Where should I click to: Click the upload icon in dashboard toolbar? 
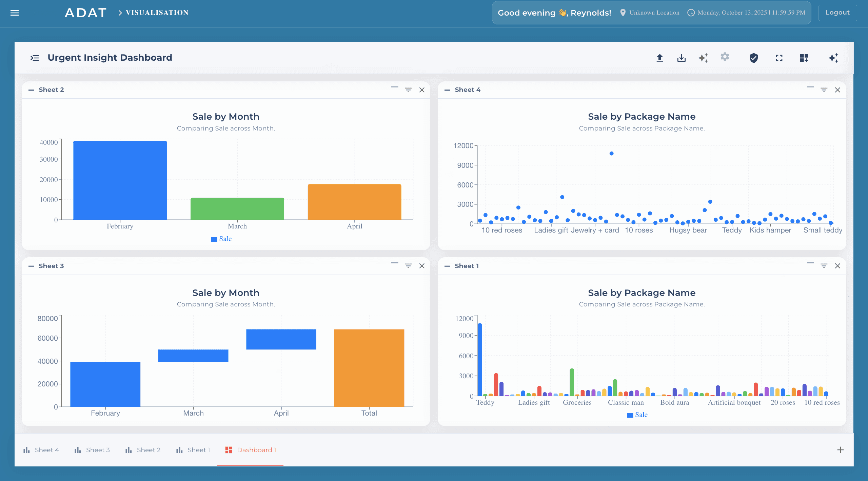point(659,58)
